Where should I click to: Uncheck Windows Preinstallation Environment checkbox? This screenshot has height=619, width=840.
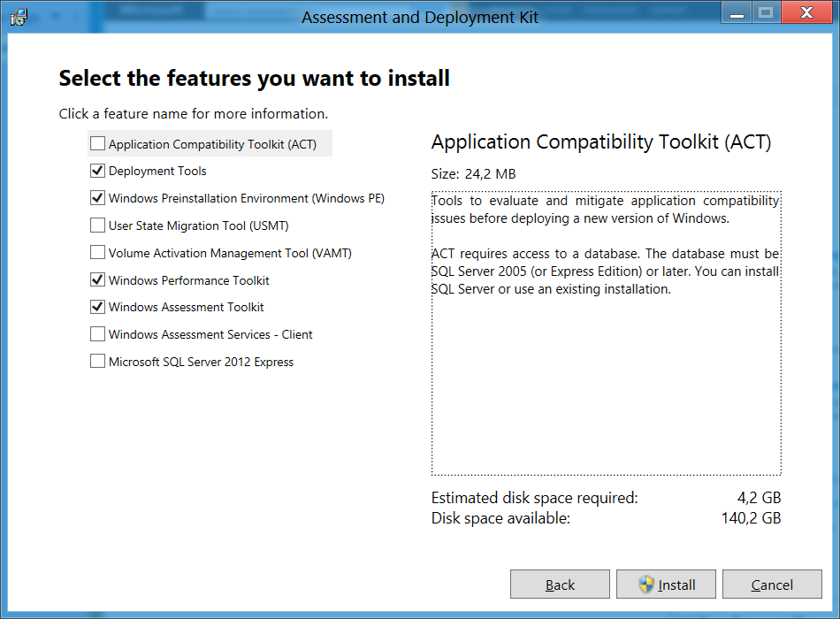coord(97,198)
